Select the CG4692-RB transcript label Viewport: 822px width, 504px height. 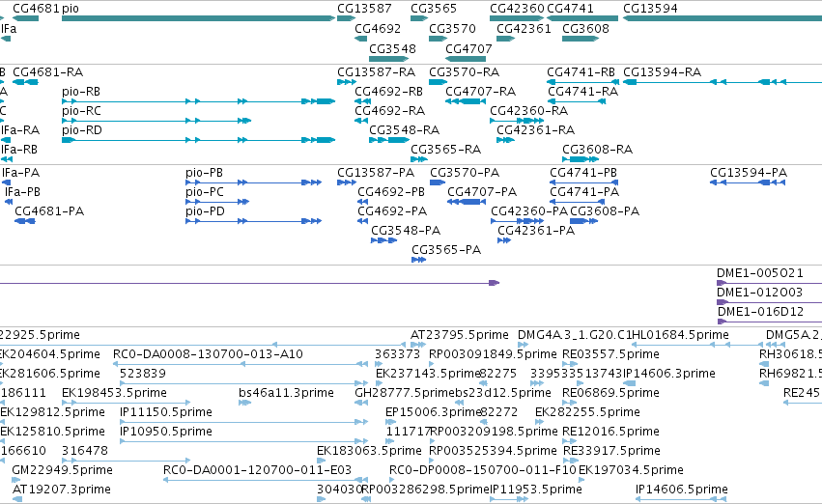(x=388, y=91)
